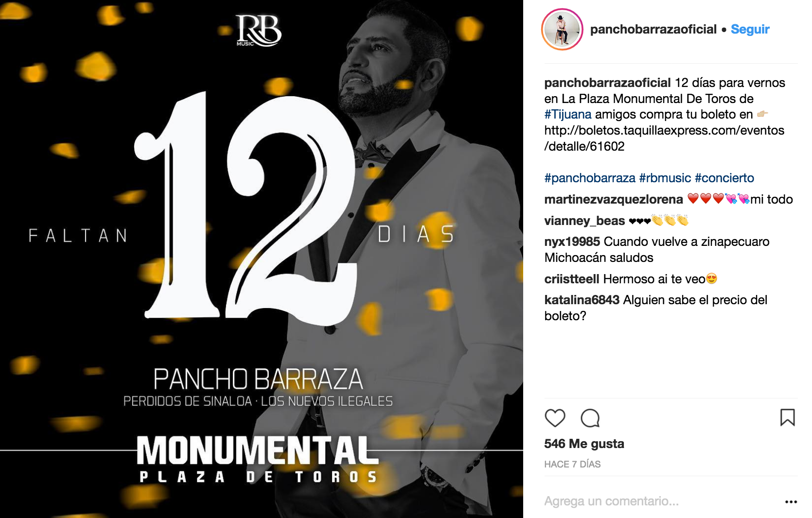Save the post with the bookmark icon
812x518 pixels.
coord(787,417)
